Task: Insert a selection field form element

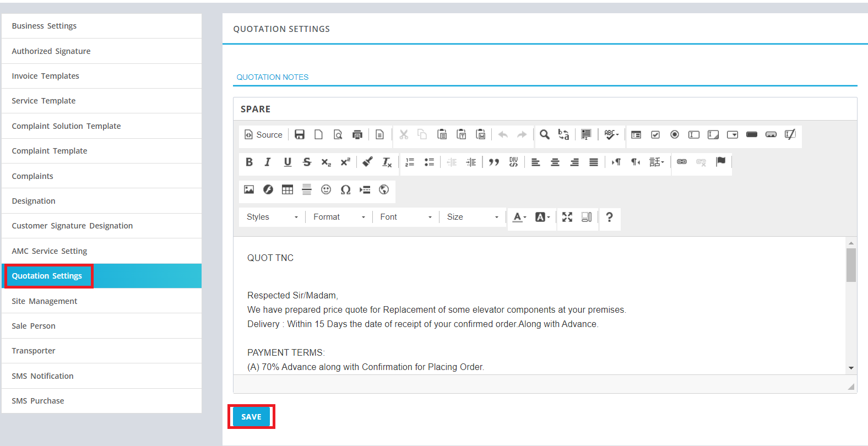Action: click(733, 134)
